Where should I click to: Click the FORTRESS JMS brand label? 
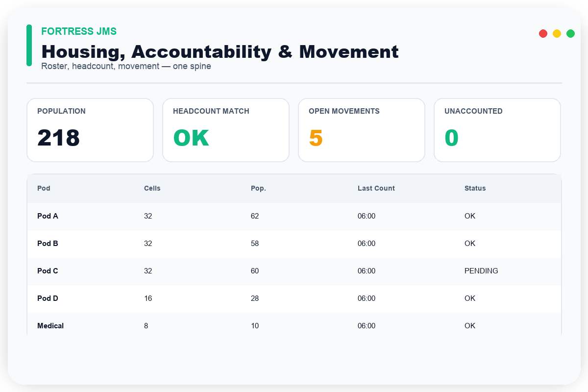[79, 31]
